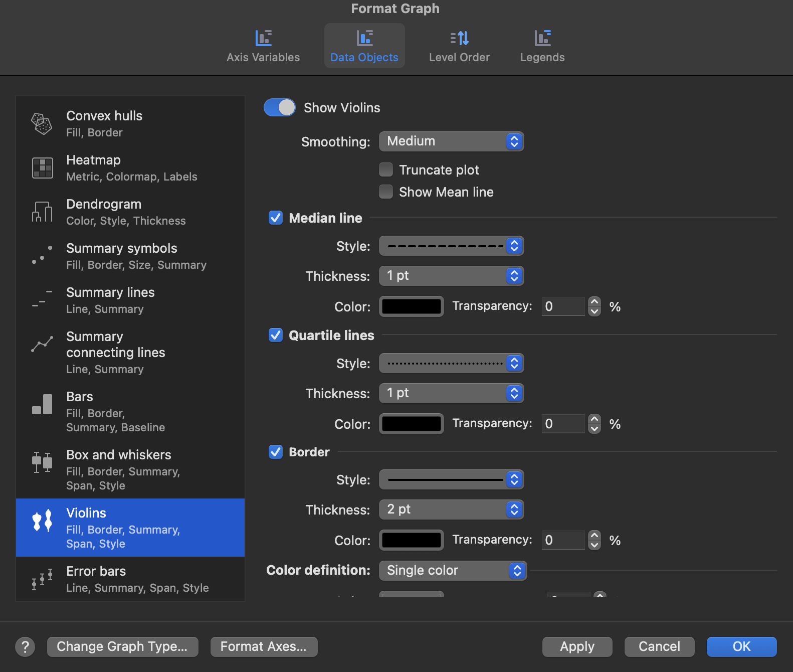Enable the Show Mean line checkbox
Image resolution: width=793 pixels, height=672 pixels.
pyautogui.click(x=386, y=192)
